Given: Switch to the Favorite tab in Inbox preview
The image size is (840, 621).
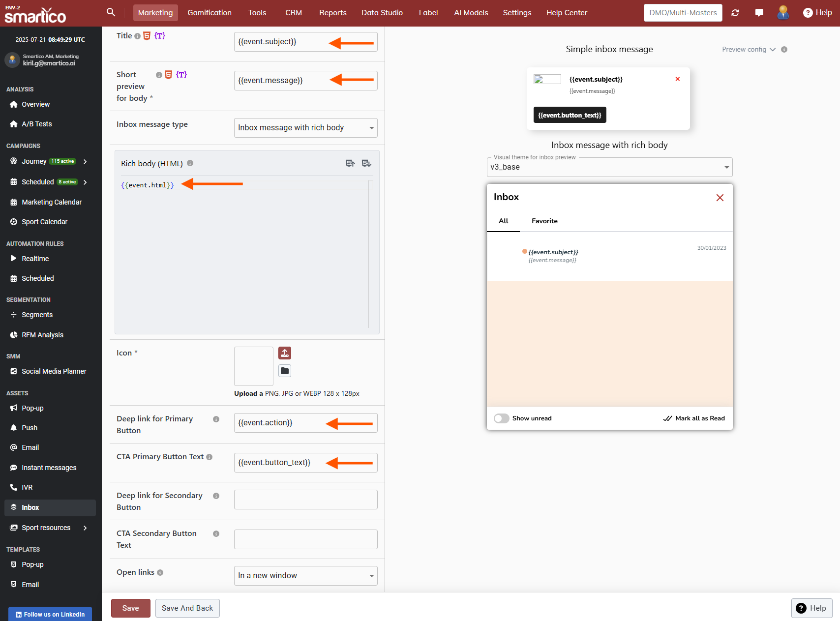Looking at the screenshot, I should pos(544,221).
